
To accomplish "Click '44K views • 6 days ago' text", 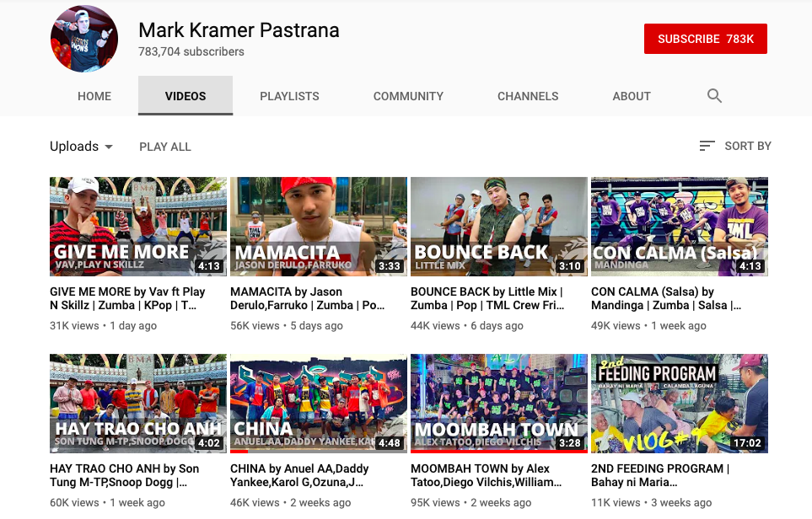I will pyautogui.click(x=467, y=325).
